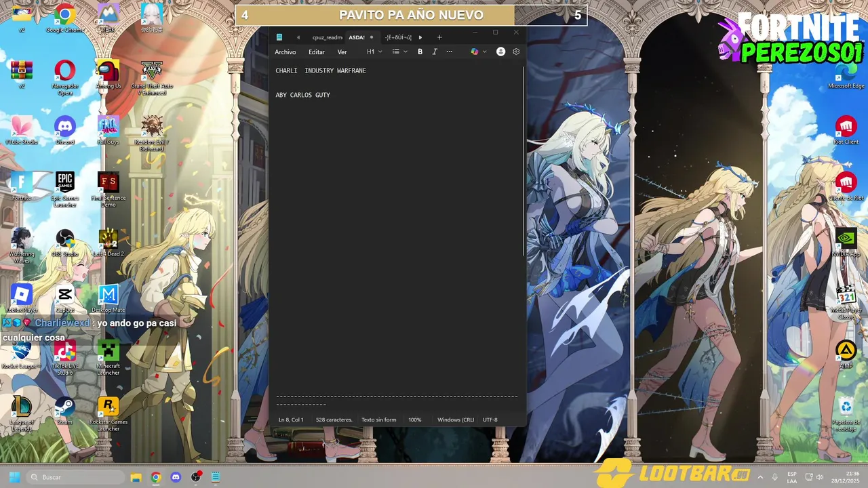Image resolution: width=868 pixels, height=488 pixels.
Task: Open the list style dropdown
Action: tap(400, 52)
